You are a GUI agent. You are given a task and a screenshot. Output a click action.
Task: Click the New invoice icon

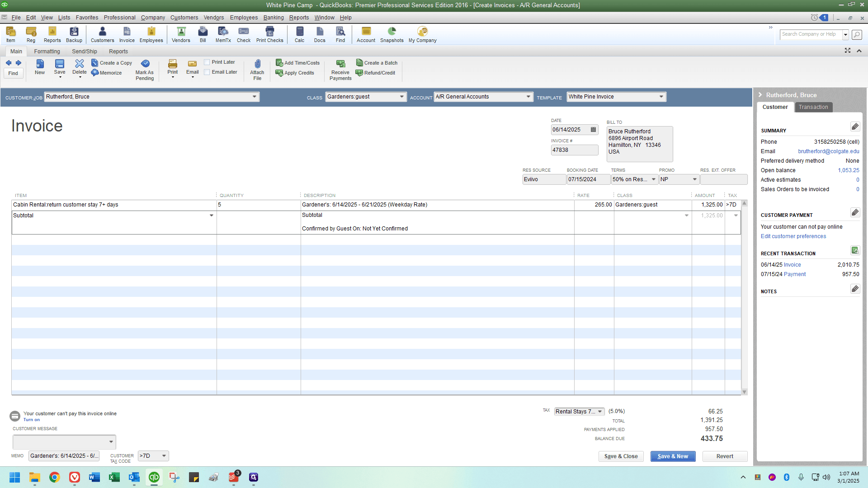point(40,67)
